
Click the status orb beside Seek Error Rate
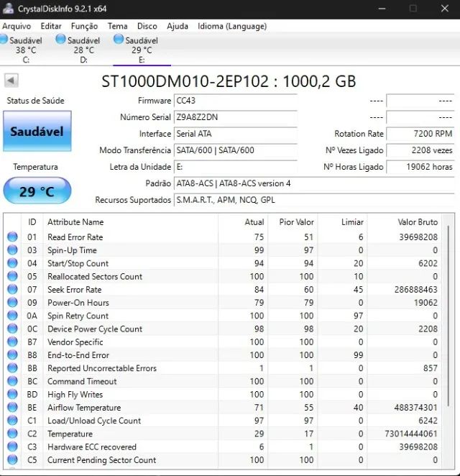tap(12, 289)
